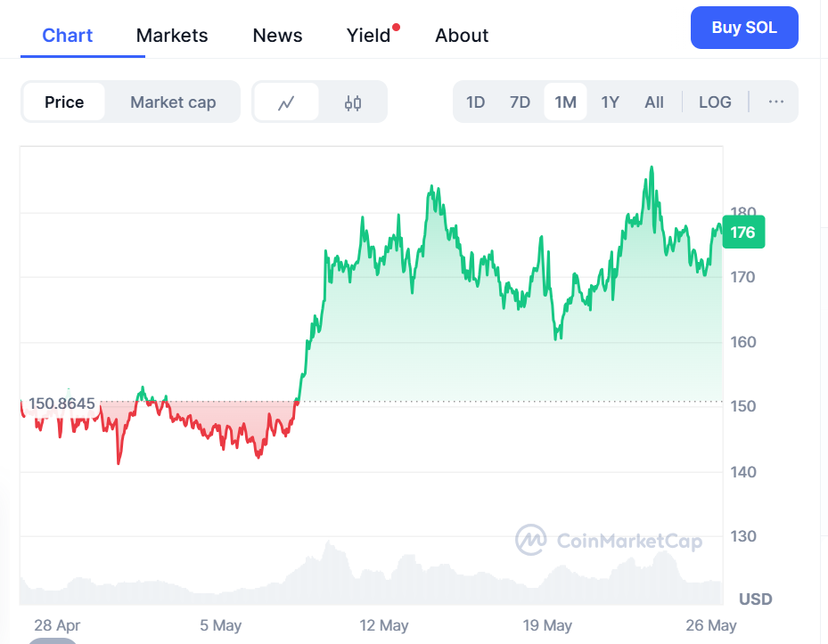The width and height of the screenshot is (828, 644).
Task: Open the Yield tab
Action: tap(369, 36)
